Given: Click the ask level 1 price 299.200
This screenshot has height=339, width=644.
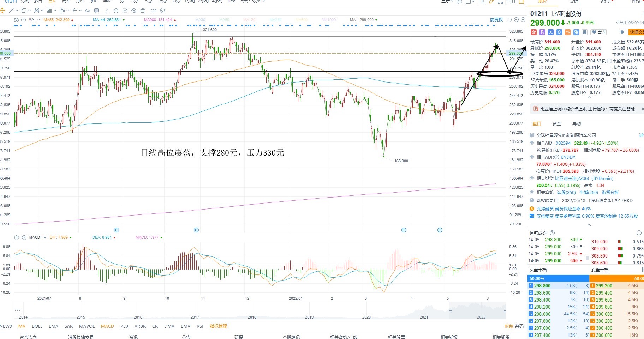Looking at the screenshot, I should (x=604, y=286).
